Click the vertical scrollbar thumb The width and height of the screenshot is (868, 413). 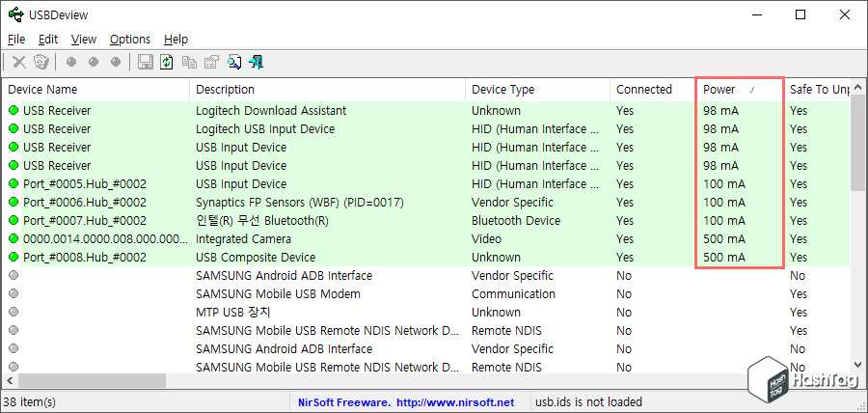[857, 143]
